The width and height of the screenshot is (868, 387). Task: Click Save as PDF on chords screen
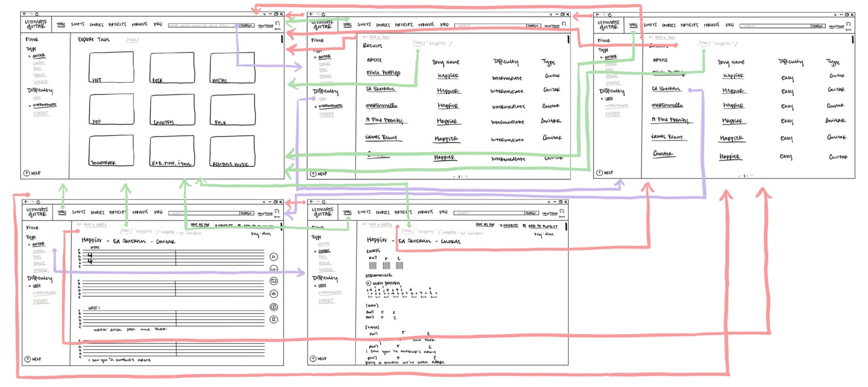click(485, 225)
